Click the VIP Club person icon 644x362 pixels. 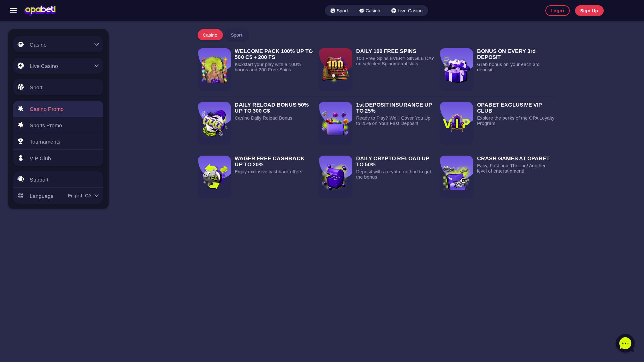click(21, 158)
